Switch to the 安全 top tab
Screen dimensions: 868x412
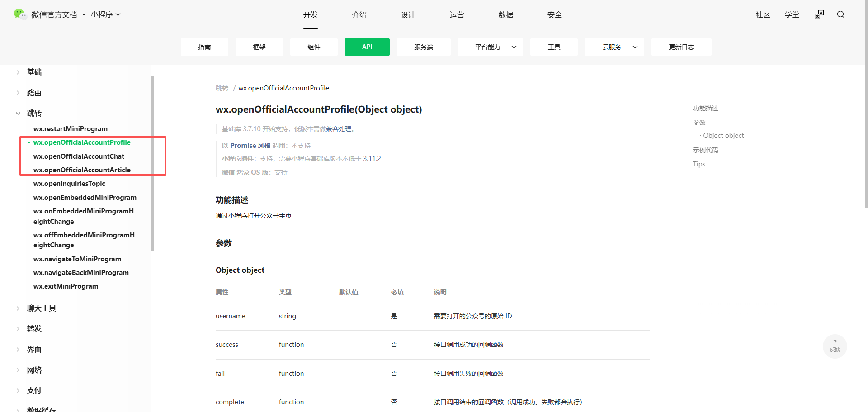(555, 15)
